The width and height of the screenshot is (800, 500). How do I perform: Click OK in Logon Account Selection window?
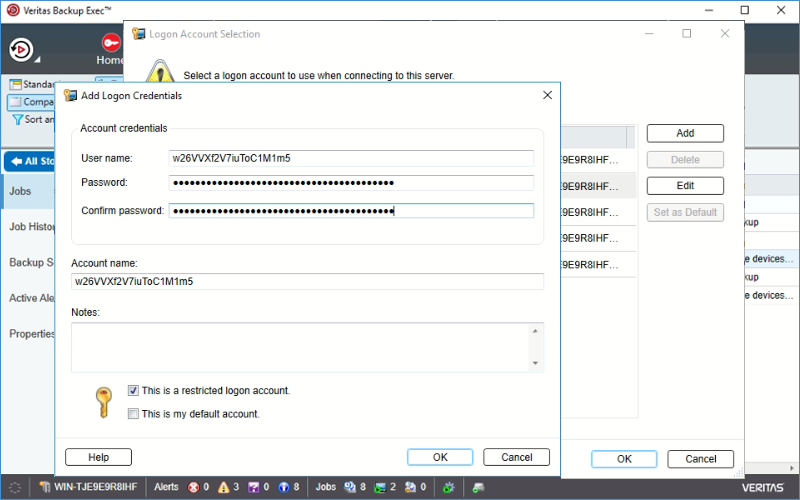pos(624,459)
